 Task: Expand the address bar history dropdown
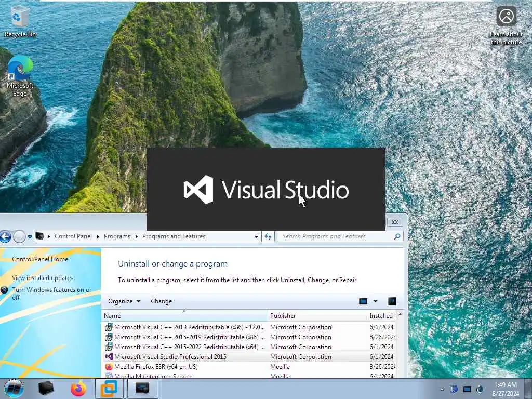click(x=256, y=236)
